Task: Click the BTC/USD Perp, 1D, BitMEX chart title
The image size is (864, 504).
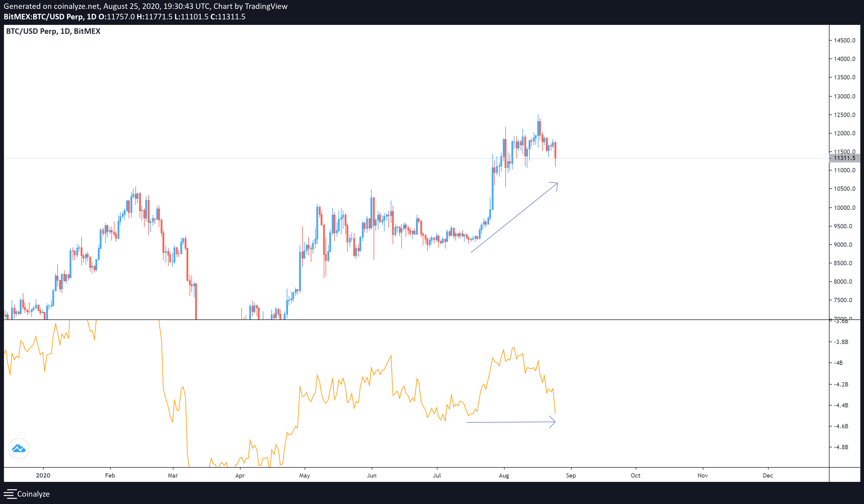Action: pos(53,31)
